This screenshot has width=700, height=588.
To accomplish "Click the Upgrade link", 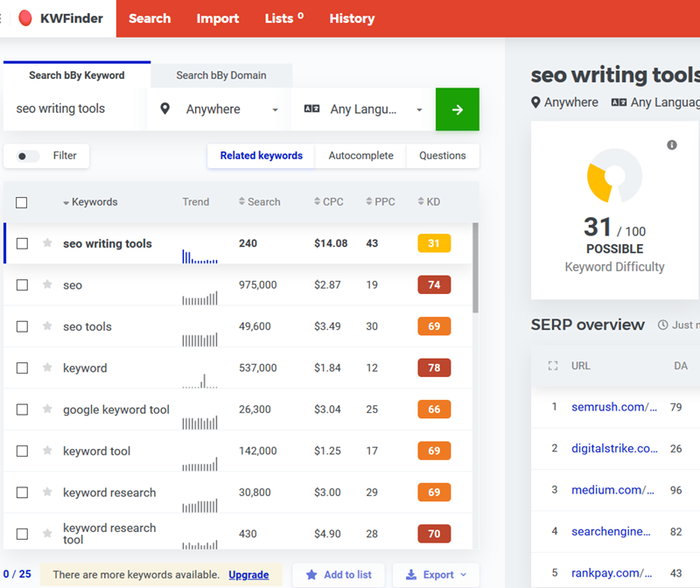I will [248, 575].
